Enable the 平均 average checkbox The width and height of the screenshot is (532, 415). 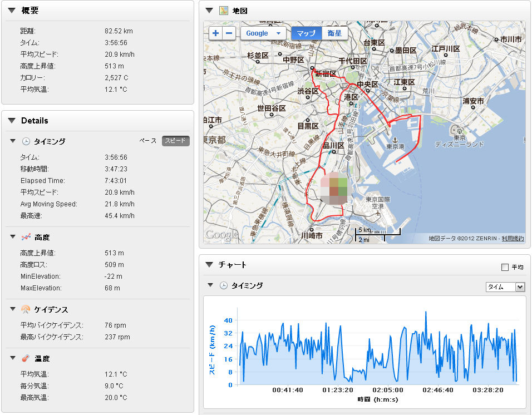click(505, 267)
